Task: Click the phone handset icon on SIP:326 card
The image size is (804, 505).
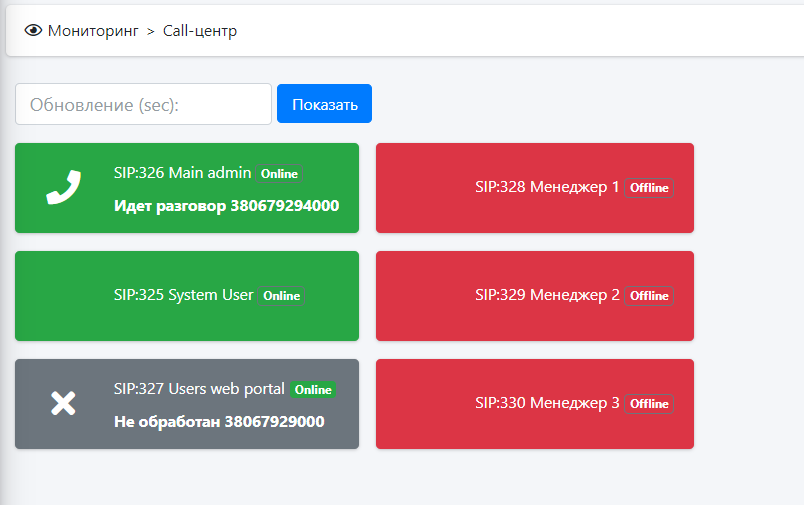Action: pos(64,188)
